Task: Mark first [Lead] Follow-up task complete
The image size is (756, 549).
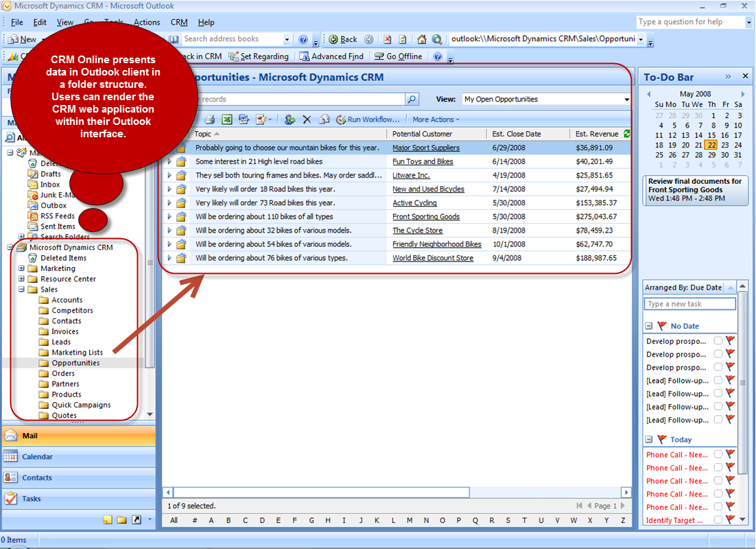Action: [718, 380]
